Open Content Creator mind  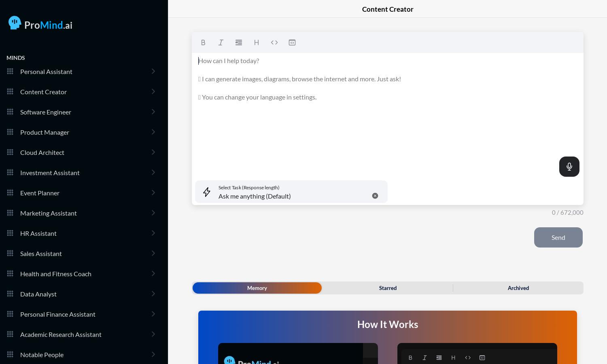[43, 92]
